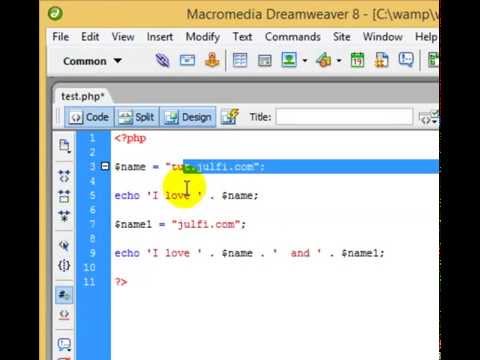Insert an Image from the toolbar
This screenshot has height=360, width=480.
pos(289,60)
